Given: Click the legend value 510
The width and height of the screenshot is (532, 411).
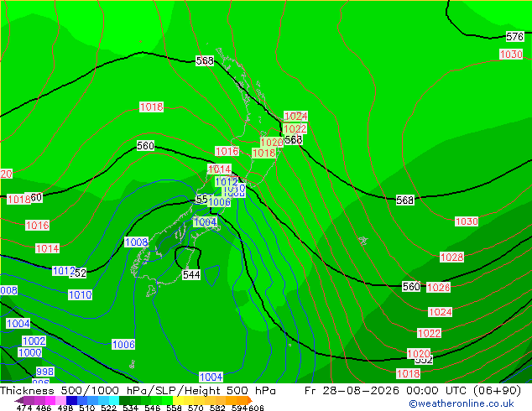Looking at the screenshot, I should tap(87, 408).
